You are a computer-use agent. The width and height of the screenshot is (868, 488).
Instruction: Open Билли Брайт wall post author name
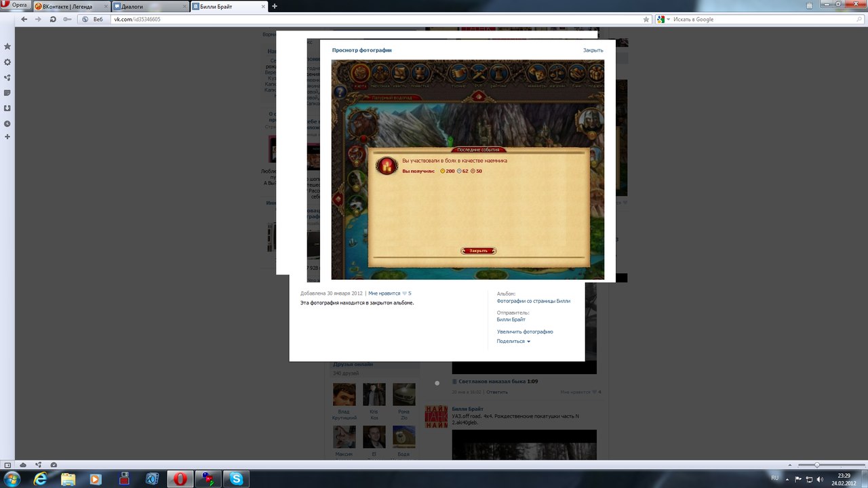[467, 409]
